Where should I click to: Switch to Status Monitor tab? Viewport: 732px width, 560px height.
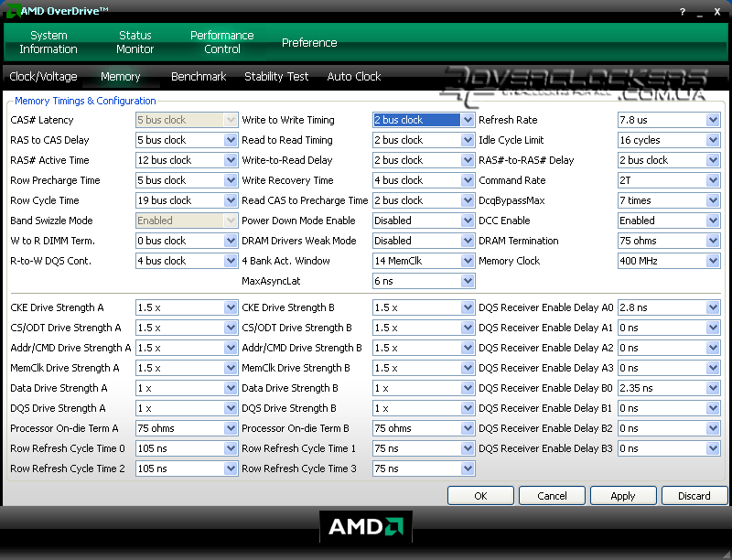click(135, 42)
